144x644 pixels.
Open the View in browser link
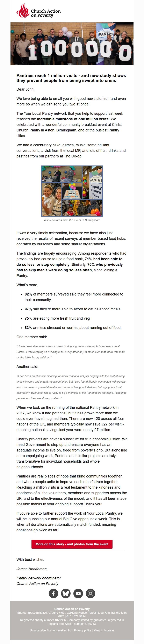[104, 630]
